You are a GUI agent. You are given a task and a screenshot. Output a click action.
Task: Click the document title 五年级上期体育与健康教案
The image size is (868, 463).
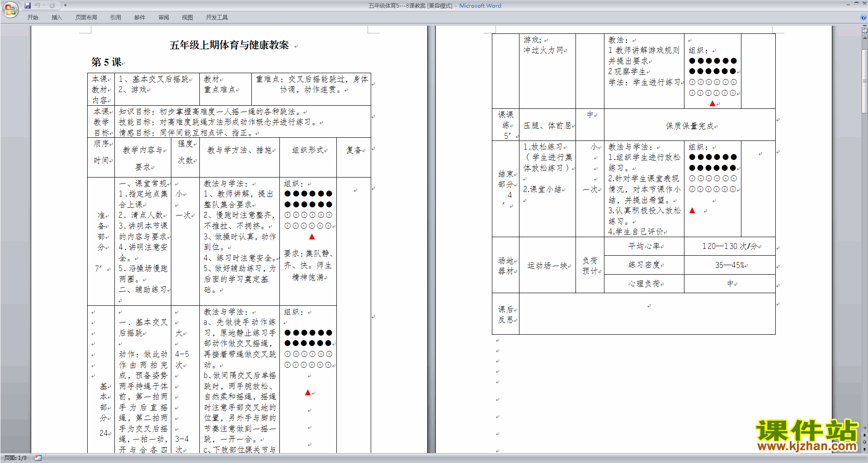(229, 45)
